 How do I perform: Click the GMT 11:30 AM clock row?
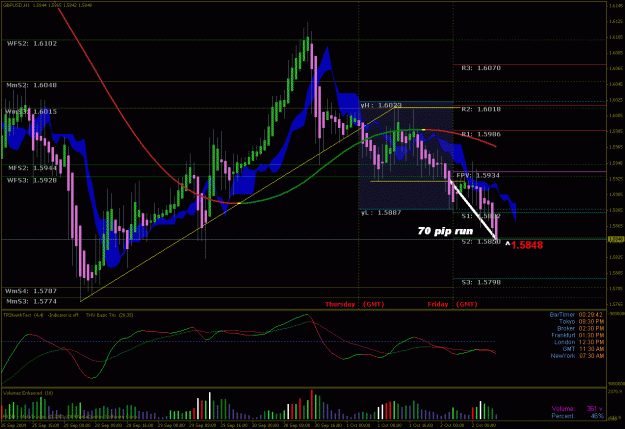(582, 349)
